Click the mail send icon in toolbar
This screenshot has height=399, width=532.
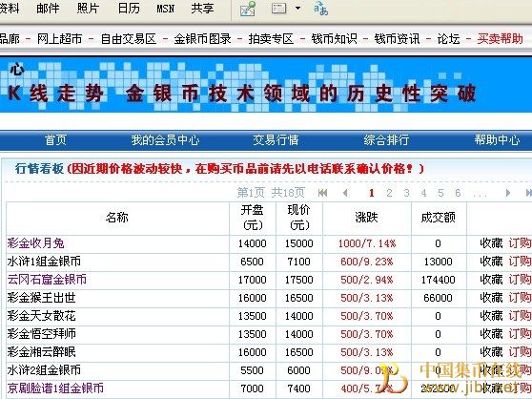point(247,9)
